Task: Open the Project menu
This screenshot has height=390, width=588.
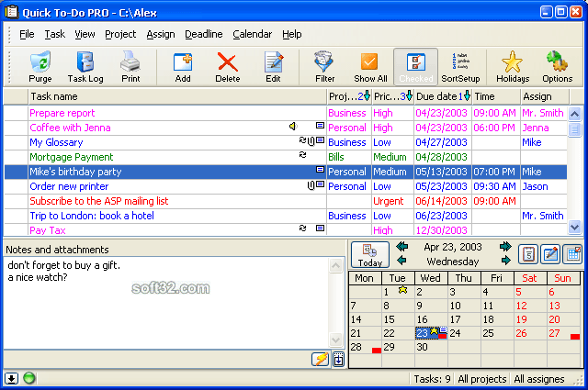Action: [x=120, y=34]
